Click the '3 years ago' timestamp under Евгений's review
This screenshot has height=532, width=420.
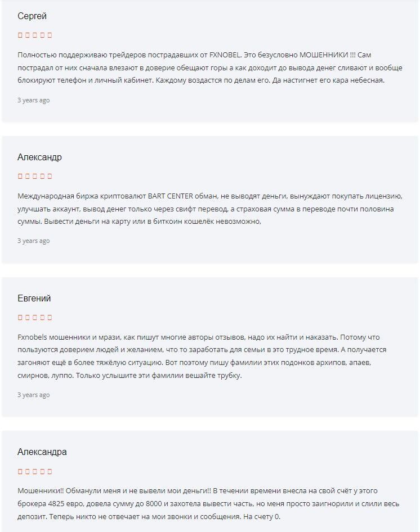pos(34,395)
